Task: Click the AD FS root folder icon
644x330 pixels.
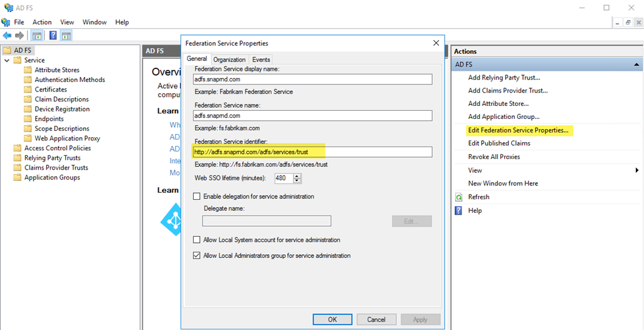Action: pos(7,51)
